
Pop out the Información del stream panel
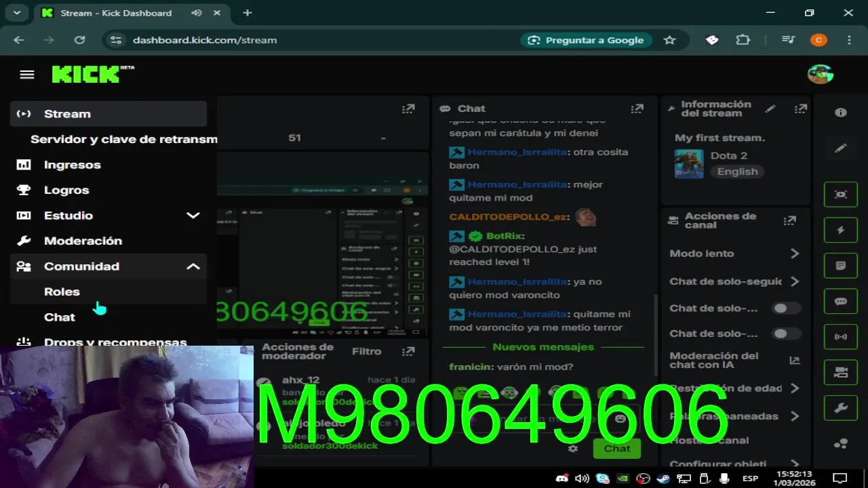(x=801, y=108)
